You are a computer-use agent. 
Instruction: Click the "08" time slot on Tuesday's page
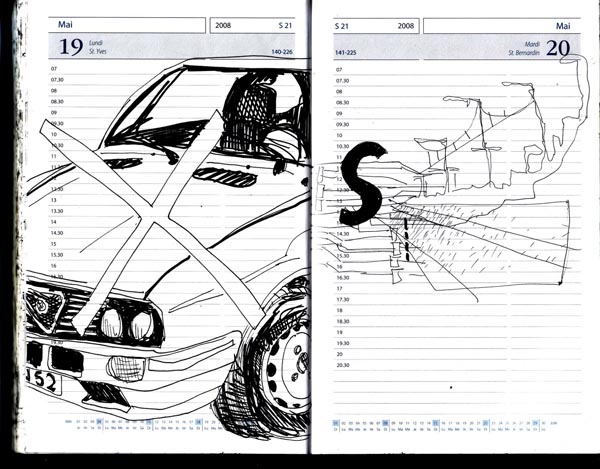339,91
